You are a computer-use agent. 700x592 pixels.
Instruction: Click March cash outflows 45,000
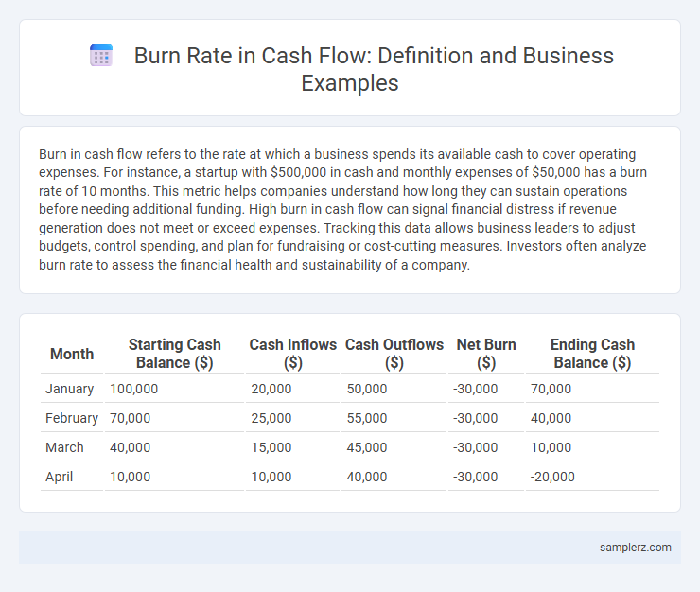(367, 447)
